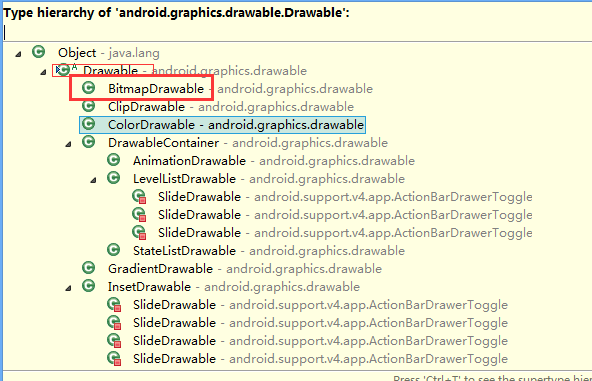
Task: Select the Object - java.lang row
Action: point(96,52)
